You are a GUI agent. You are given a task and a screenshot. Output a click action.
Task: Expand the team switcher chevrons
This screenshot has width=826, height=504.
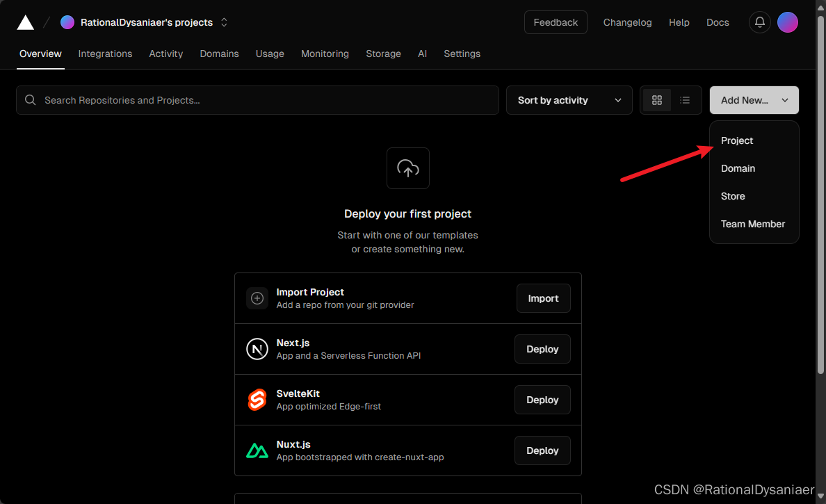[x=224, y=22]
